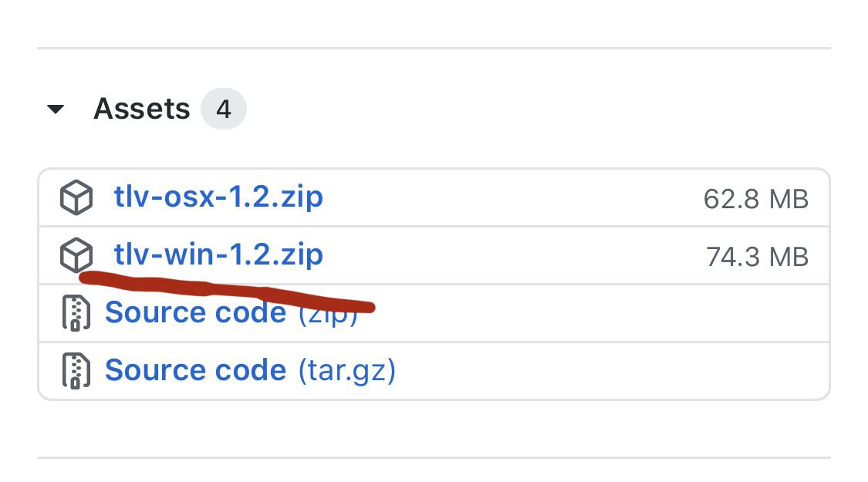Download the Source code tar.gz archive
Screen dimensions: 868x482
pyautogui.click(x=195, y=370)
